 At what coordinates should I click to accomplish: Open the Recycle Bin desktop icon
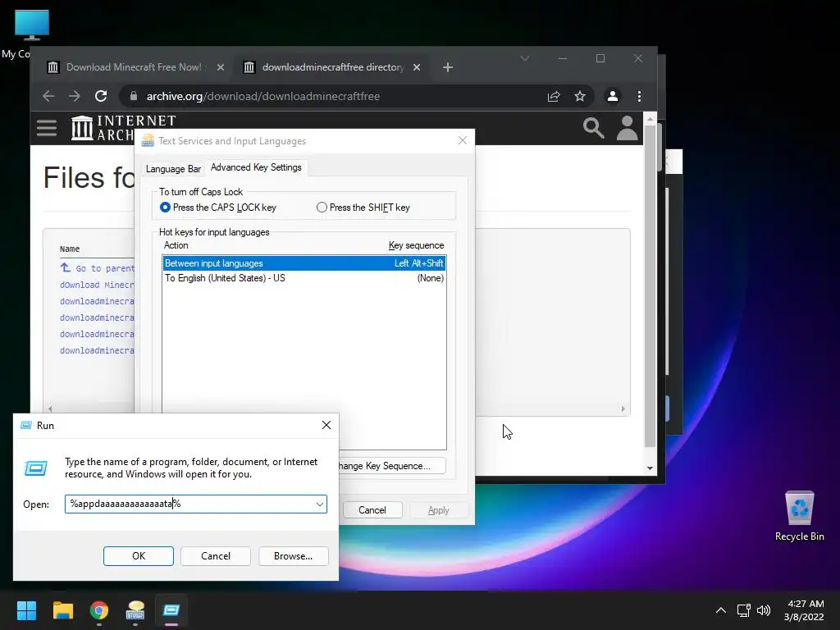[x=799, y=515]
